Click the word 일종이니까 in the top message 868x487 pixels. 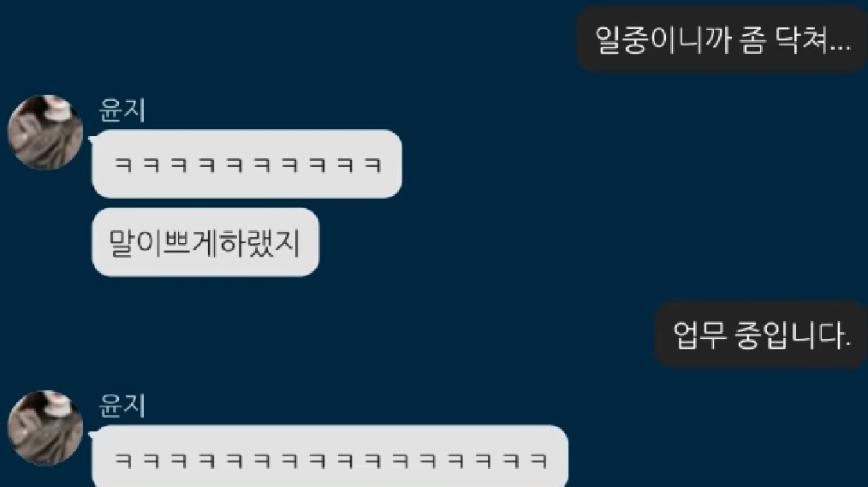pyautogui.click(x=663, y=40)
